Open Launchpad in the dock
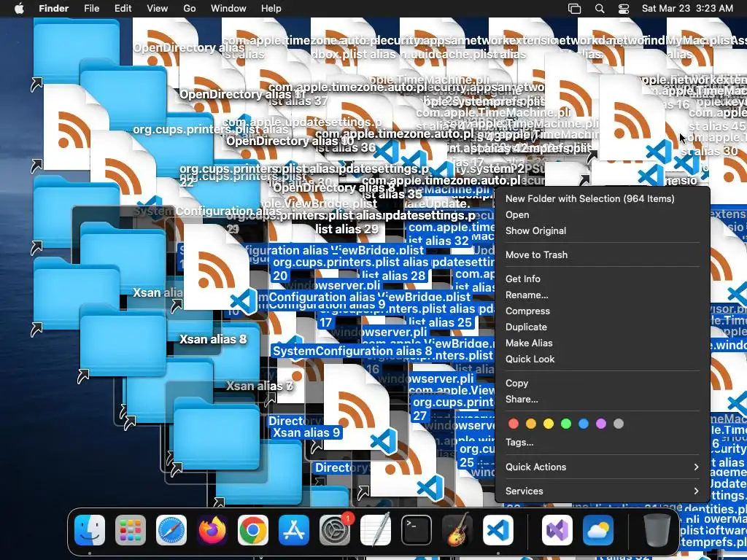Image resolution: width=747 pixels, height=560 pixels. (x=131, y=530)
